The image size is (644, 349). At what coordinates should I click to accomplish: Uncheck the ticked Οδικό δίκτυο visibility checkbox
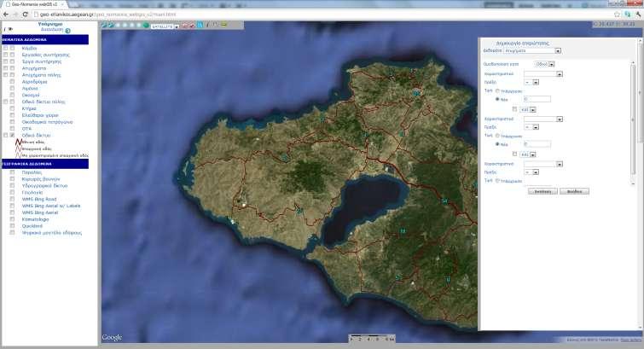click(x=12, y=135)
